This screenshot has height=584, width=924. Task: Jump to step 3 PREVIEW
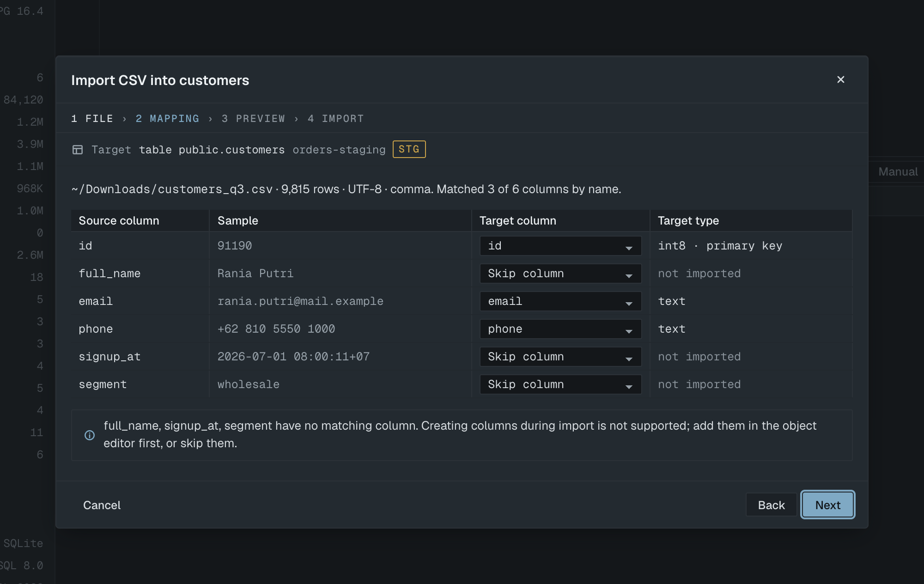coord(253,119)
